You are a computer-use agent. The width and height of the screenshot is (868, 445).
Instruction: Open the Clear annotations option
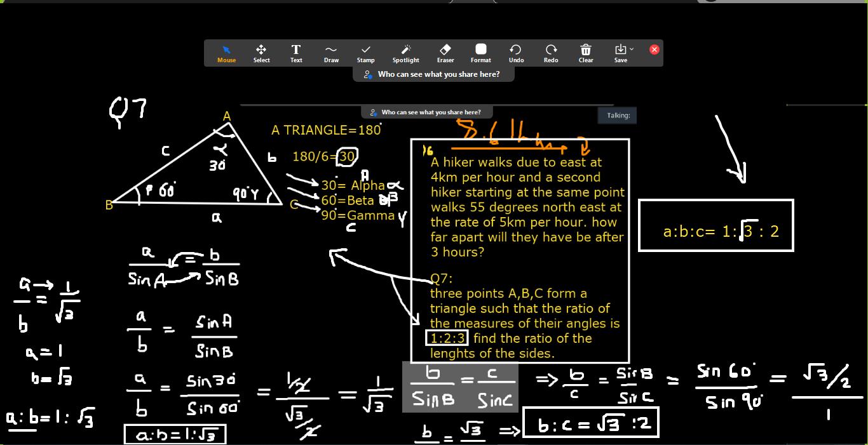(x=586, y=53)
